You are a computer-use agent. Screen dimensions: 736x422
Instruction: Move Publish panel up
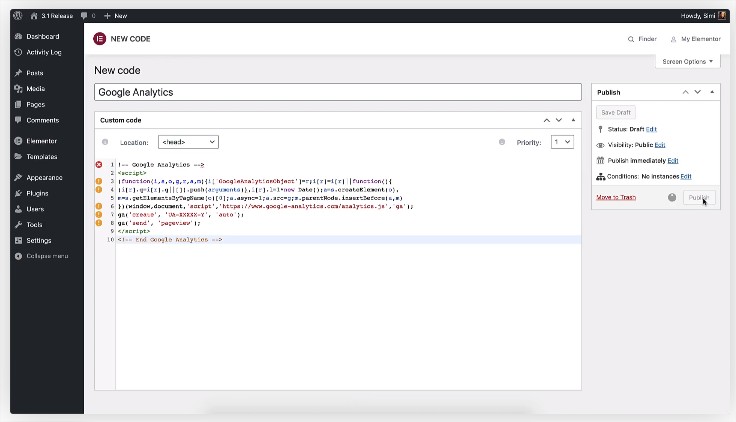point(685,92)
